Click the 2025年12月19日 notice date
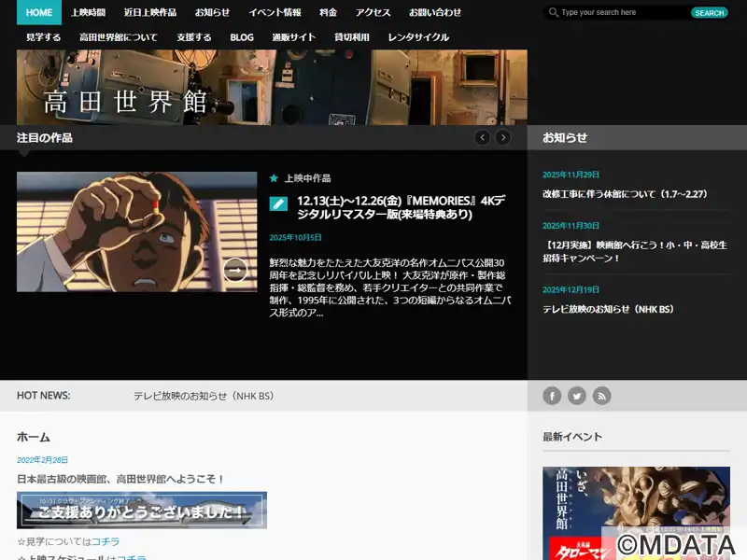Image resolution: width=747 pixels, height=560 pixels. click(571, 289)
